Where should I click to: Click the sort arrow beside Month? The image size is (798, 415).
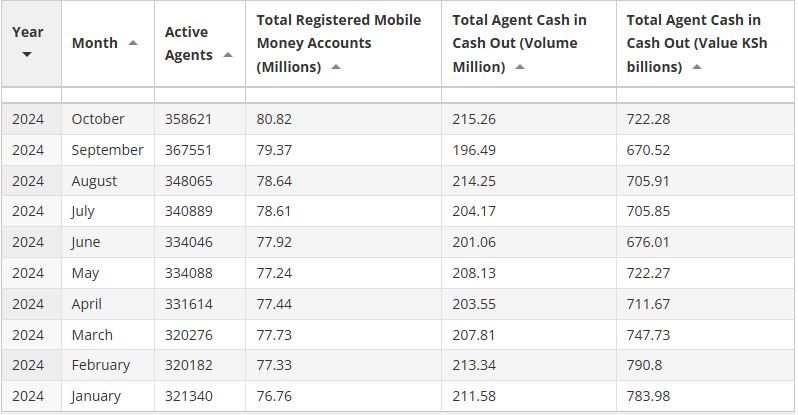[x=133, y=43]
